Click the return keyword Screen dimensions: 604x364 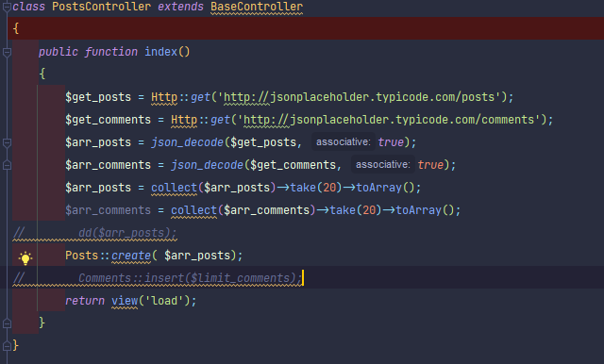(x=85, y=301)
